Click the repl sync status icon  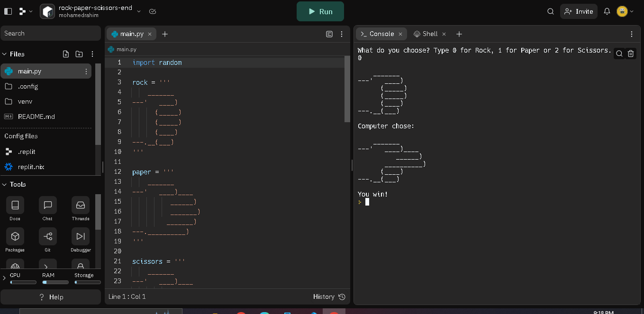152,11
